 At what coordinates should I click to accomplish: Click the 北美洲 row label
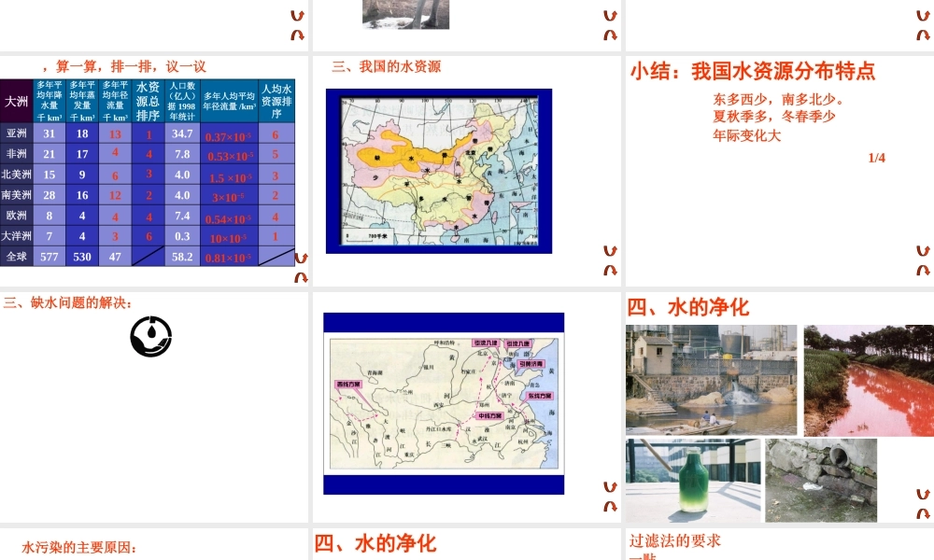click(x=16, y=175)
